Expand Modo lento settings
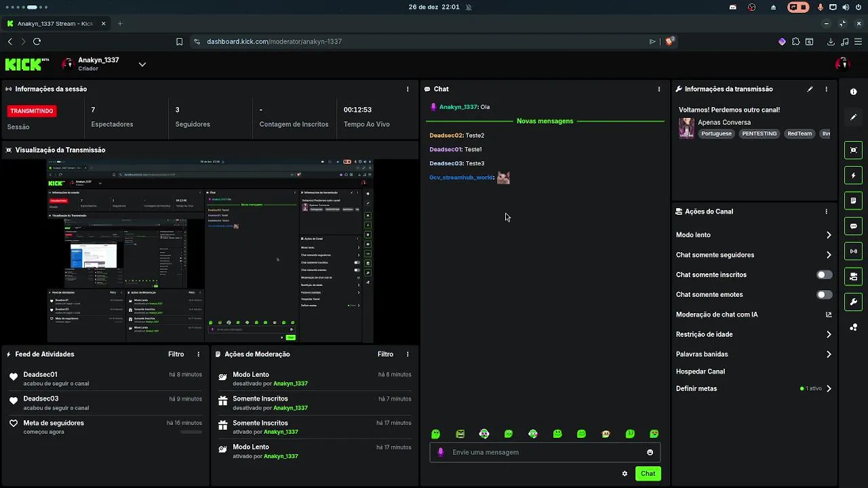Screen dimensions: 868x488 tap(829, 235)
